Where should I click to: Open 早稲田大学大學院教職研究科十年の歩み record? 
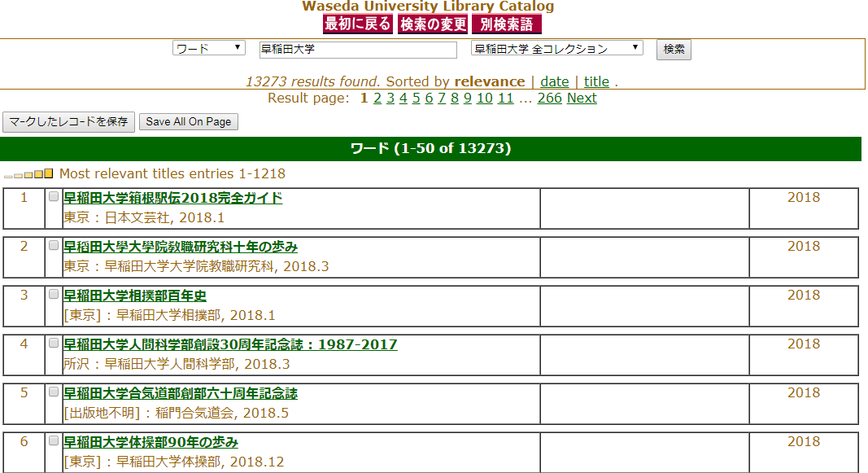click(181, 247)
